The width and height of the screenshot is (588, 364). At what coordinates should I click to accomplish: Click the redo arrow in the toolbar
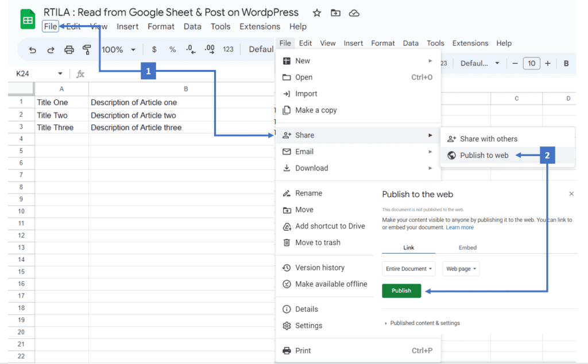click(51, 49)
